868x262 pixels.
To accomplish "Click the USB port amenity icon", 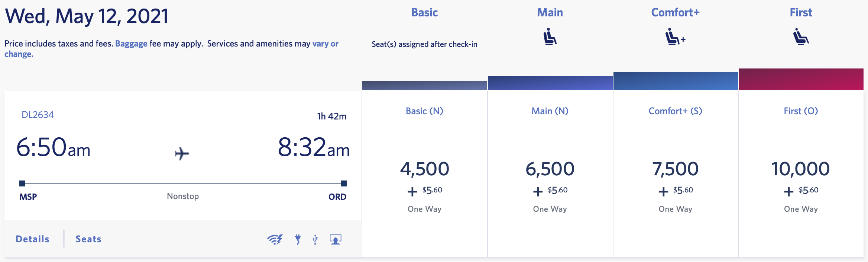I will [315, 240].
